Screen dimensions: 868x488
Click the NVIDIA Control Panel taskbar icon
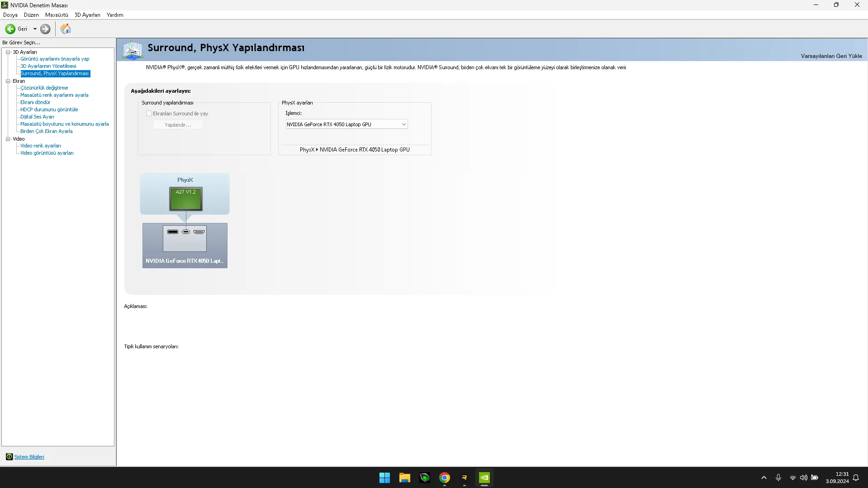pos(484,478)
